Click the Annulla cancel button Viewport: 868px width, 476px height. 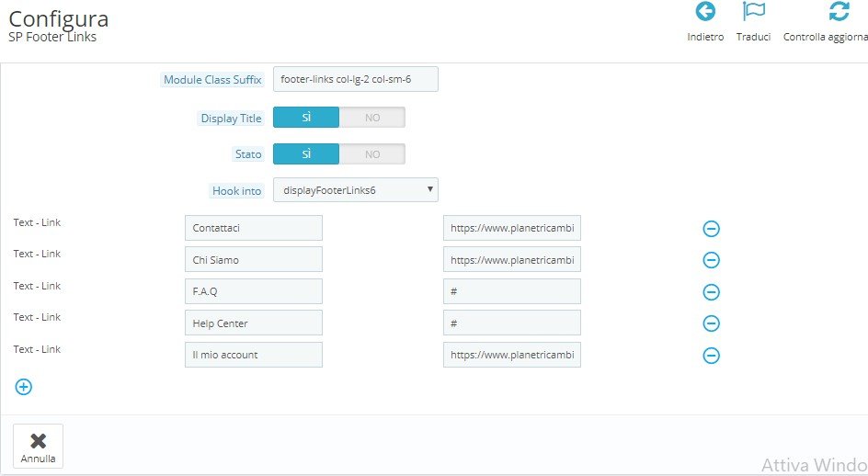pos(39,446)
